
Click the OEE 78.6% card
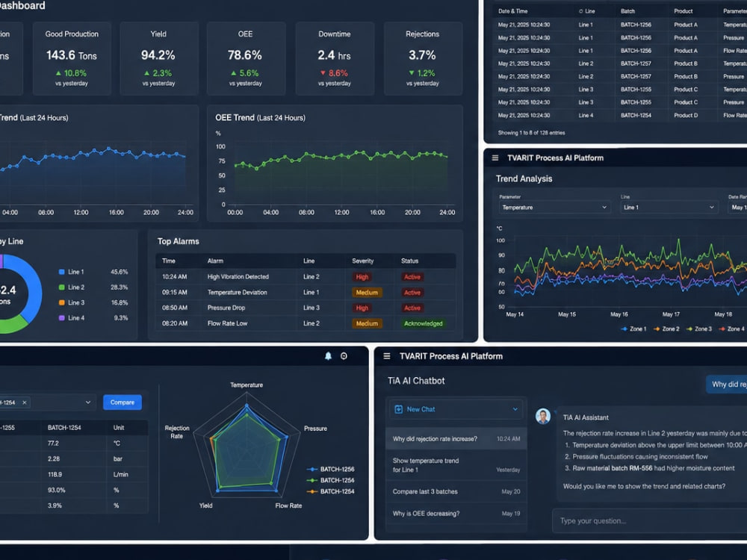pyautogui.click(x=246, y=58)
